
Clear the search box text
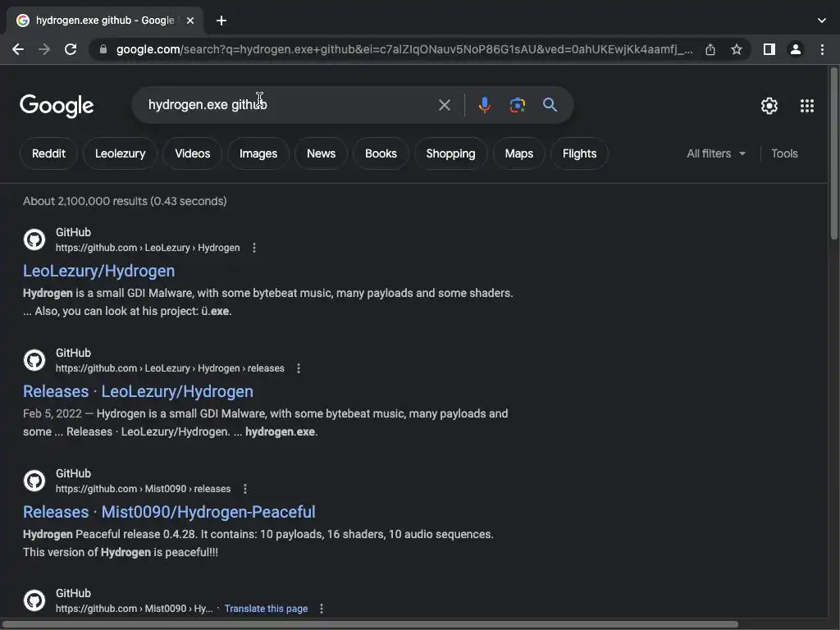coord(444,105)
